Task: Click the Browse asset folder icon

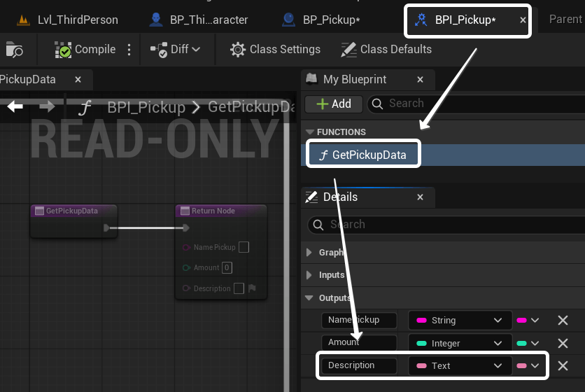Action: pos(14,50)
